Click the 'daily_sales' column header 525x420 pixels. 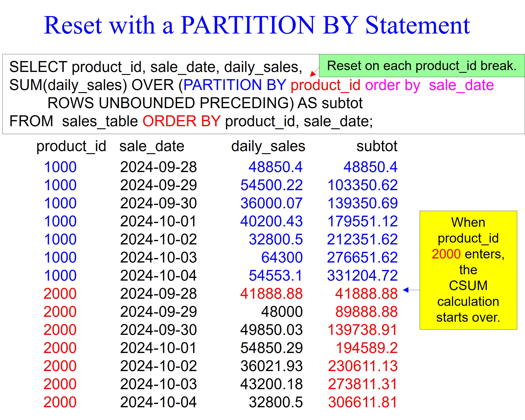pos(268,146)
